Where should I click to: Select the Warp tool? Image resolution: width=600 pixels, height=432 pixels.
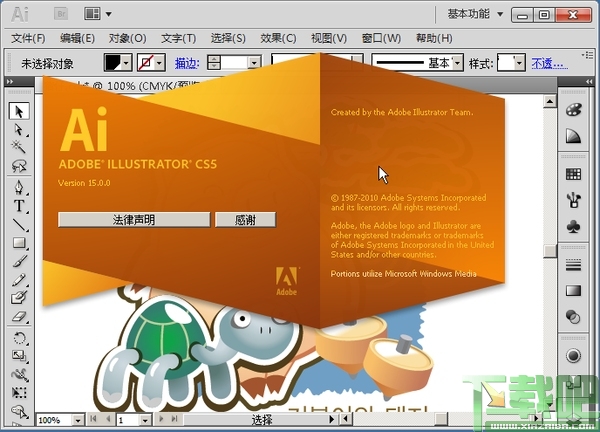[19, 374]
